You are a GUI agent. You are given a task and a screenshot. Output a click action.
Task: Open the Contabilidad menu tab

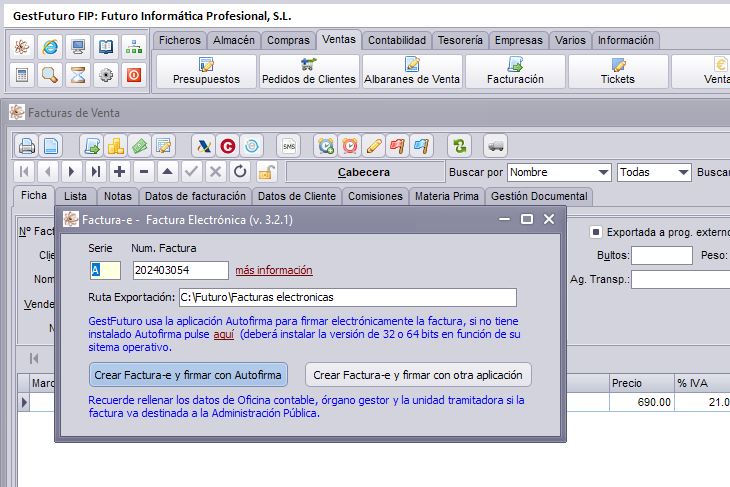pyautogui.click(x=397, y=40)
